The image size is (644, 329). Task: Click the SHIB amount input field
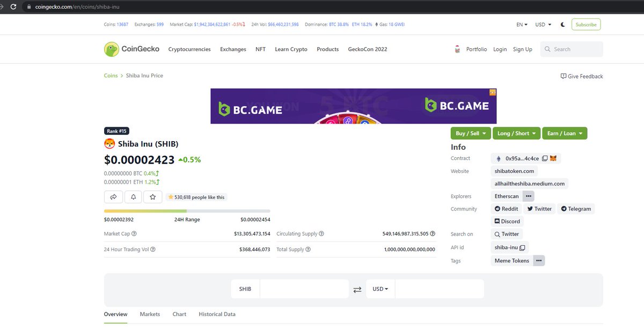[x=304, y=289]
